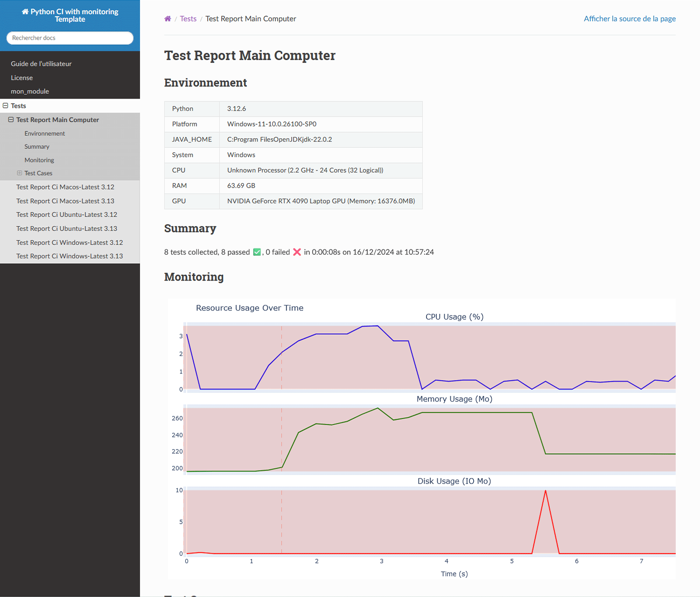Screen dimensions: 700x597
Task: Open Test Report Ci Macos-Latest 3.13
Action: click(65, 201)
